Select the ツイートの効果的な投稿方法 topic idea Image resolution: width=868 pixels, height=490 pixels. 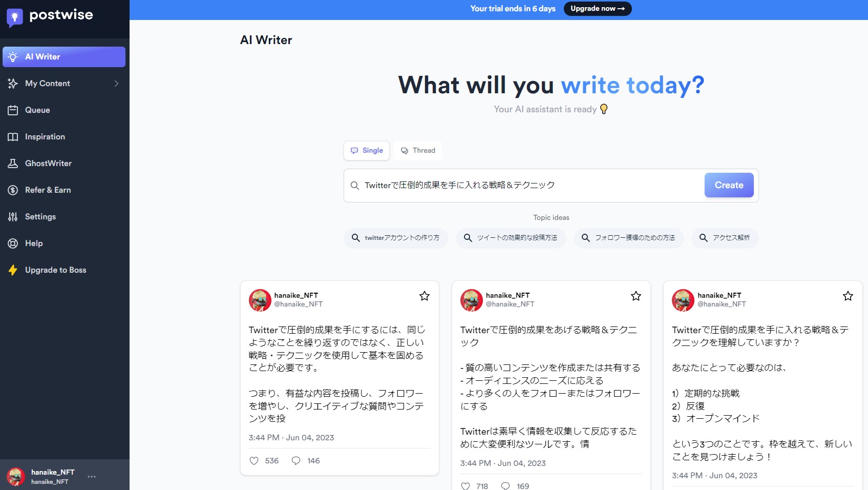(511, 238)
